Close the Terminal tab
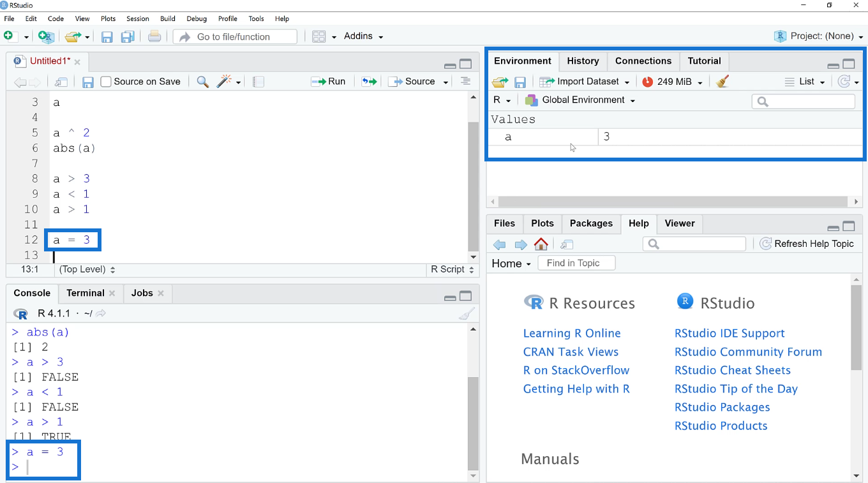Screen dimensions: 868x483 tap(112, 294)
